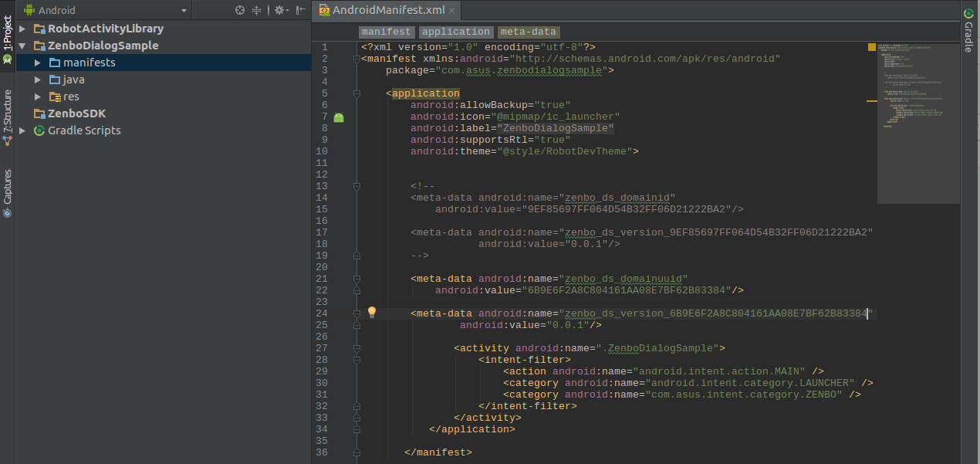This screenshot has width=980, height=464.
Task: Click the java folder icon
Action: pos(55,80)
